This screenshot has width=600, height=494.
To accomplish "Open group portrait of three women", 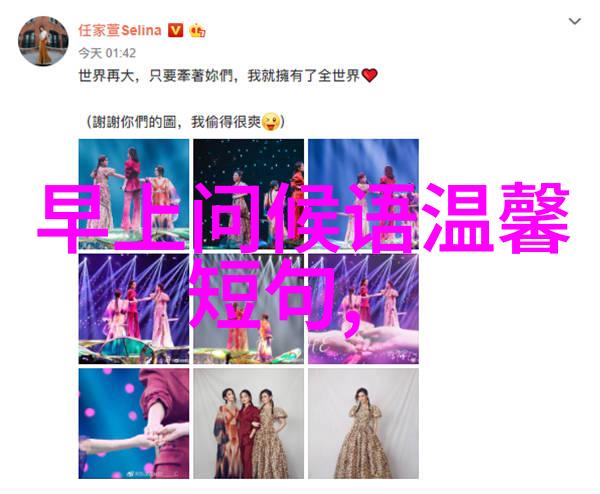I will [249, 424].
